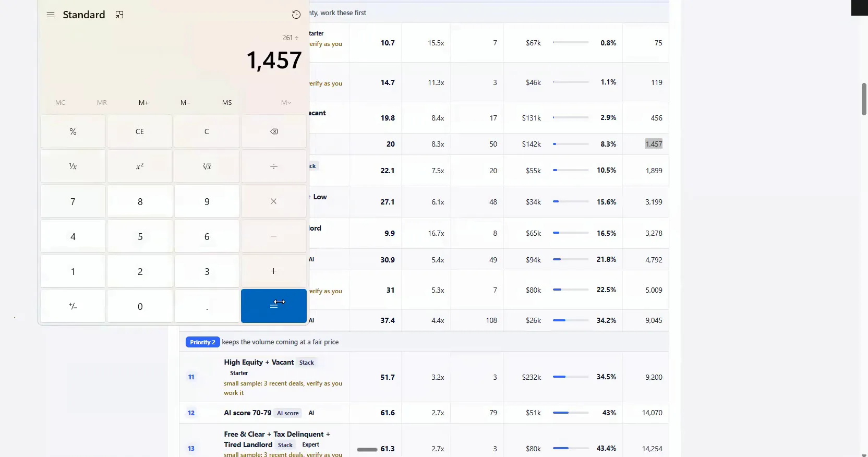Click the backspace key in Calculator

click(x=274, y=131)
